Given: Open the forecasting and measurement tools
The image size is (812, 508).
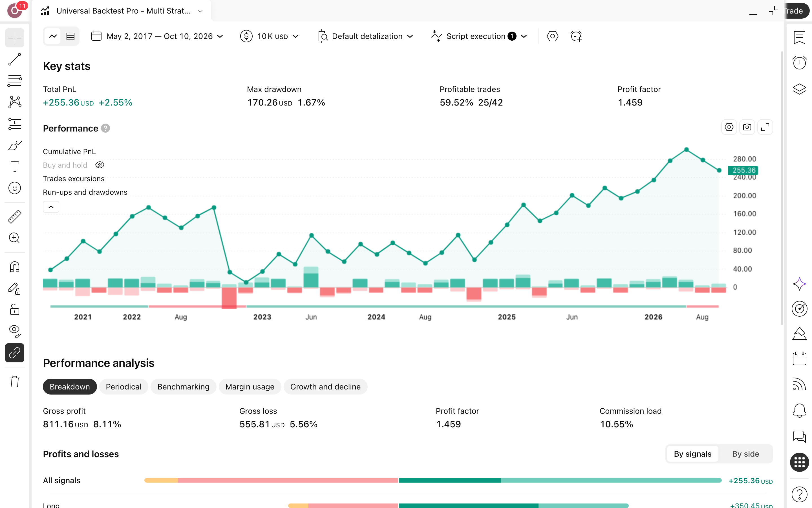Looking at the screenshot, I should tap(15, 124).
